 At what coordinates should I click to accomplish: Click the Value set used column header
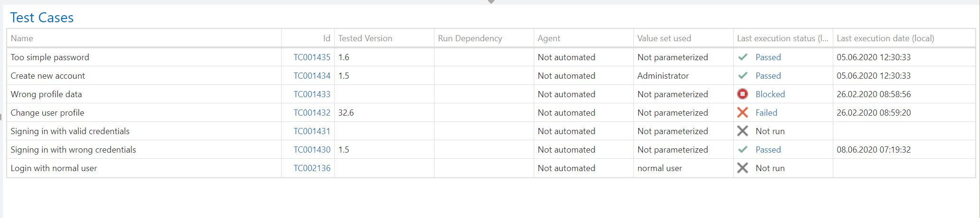tap(664, 38)
